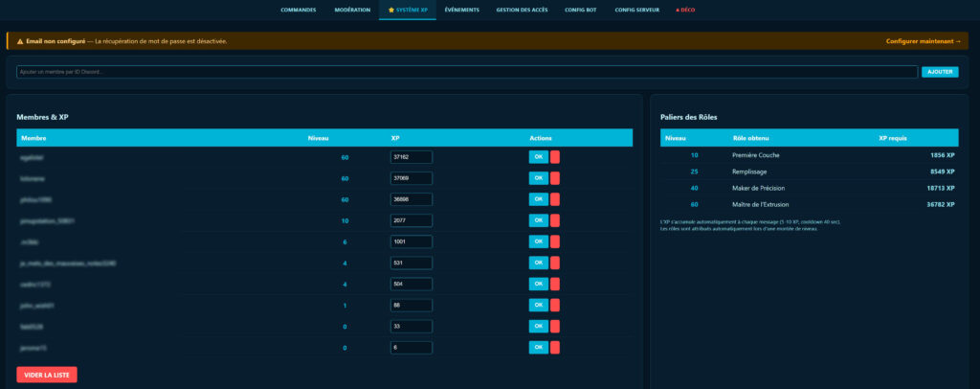Open Gestion des accès tab
This screenshot has width=980, height=389.
click(523, 10)
